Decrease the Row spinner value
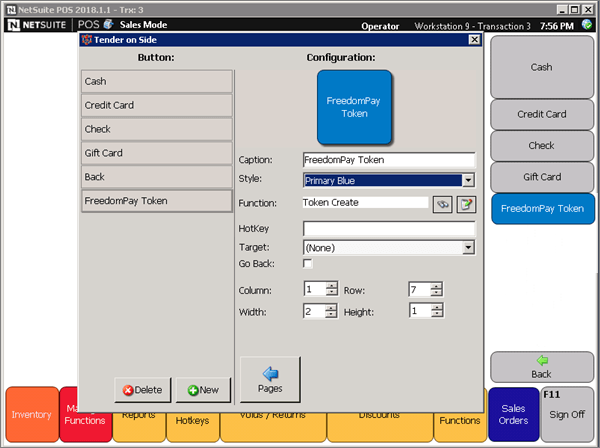Screen dimensions: 600x448 point(436,292)
